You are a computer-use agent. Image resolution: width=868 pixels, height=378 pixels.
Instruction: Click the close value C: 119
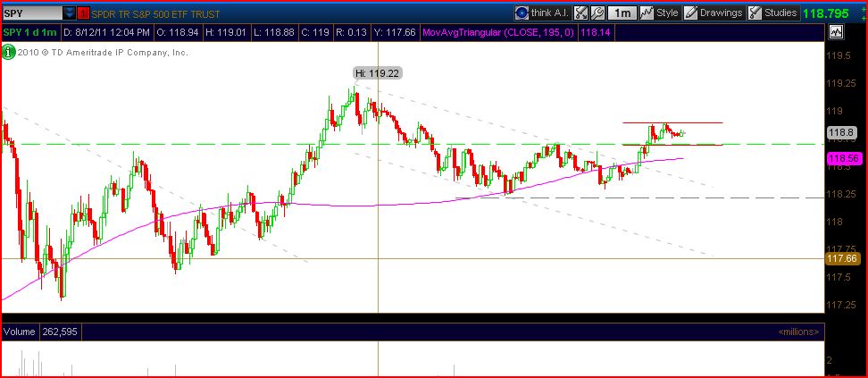click(x=315, y=33)
